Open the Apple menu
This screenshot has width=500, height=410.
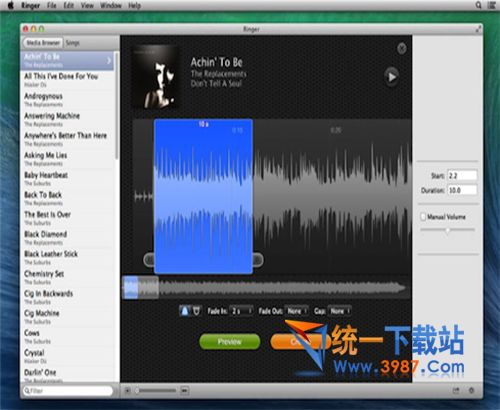click(11, 5)
